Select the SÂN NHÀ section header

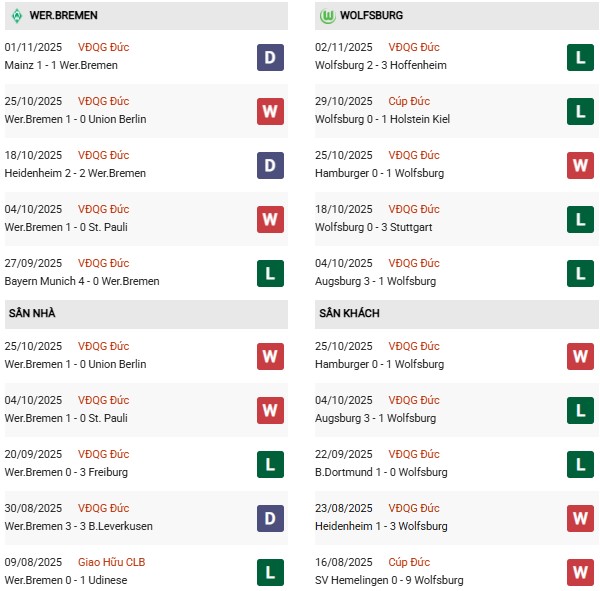point(32,314)
